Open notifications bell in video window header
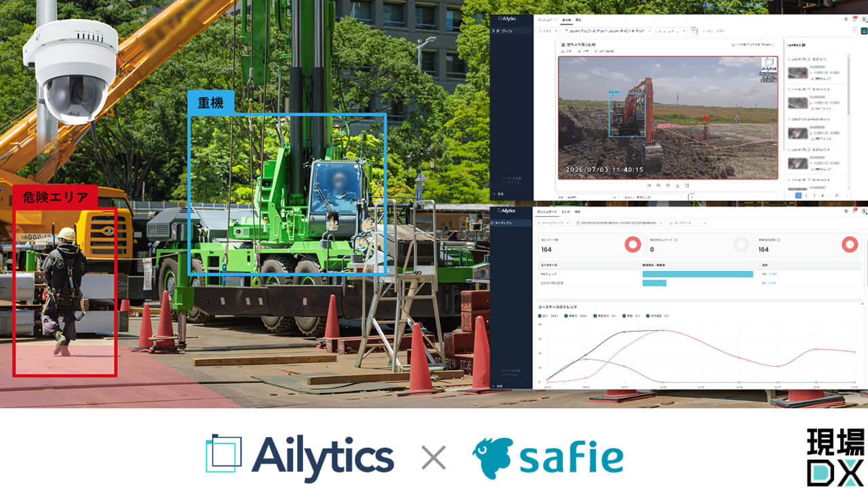 [854, 19]
